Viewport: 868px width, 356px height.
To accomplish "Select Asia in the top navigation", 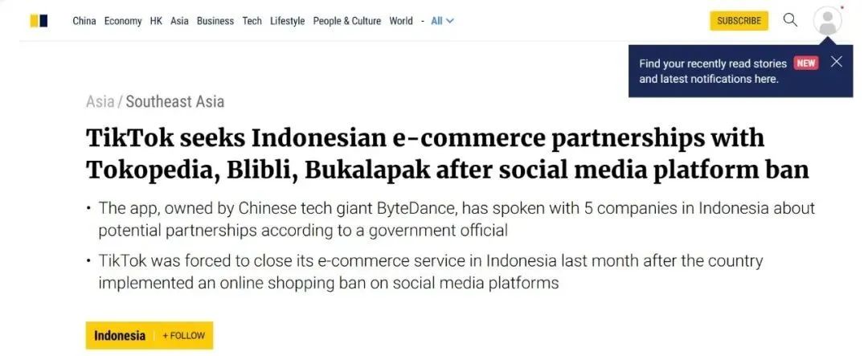I will coord(179,21).
